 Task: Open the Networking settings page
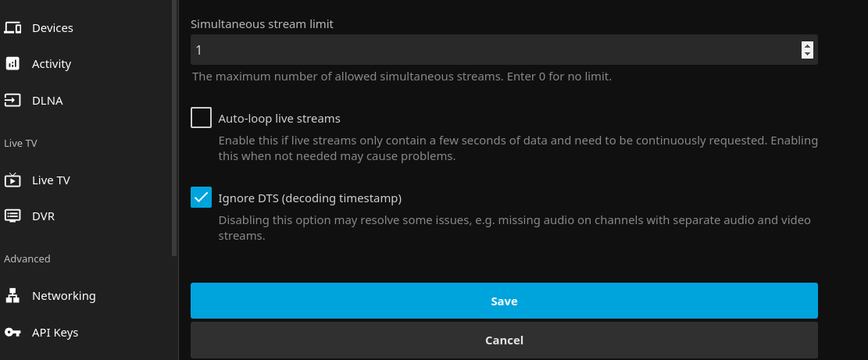[63, 296]
